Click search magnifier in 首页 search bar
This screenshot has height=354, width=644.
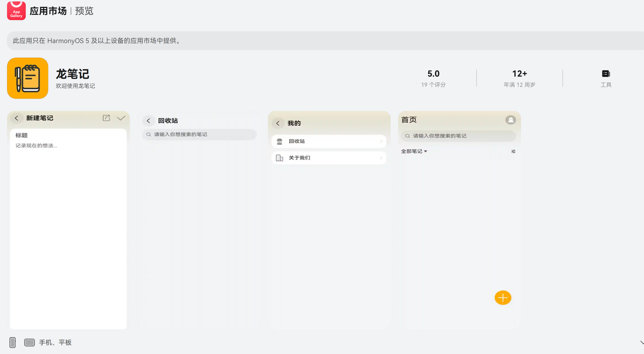(407, 136)
